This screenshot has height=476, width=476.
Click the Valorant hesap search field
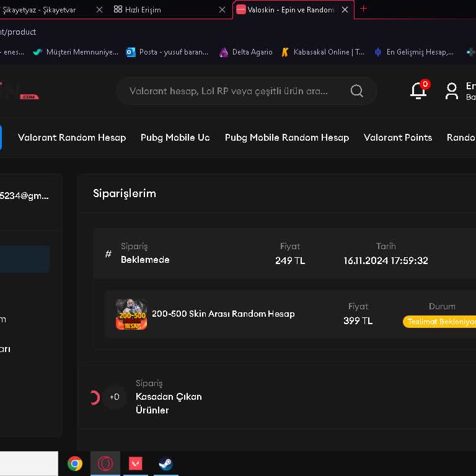(247, 90)
